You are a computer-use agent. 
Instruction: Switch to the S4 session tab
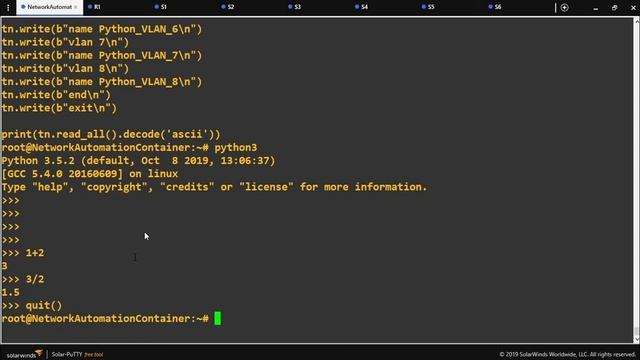362,7
